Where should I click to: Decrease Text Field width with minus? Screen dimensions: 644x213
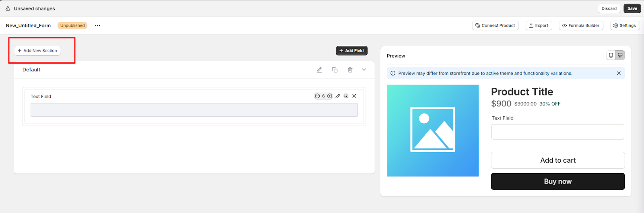318,96
